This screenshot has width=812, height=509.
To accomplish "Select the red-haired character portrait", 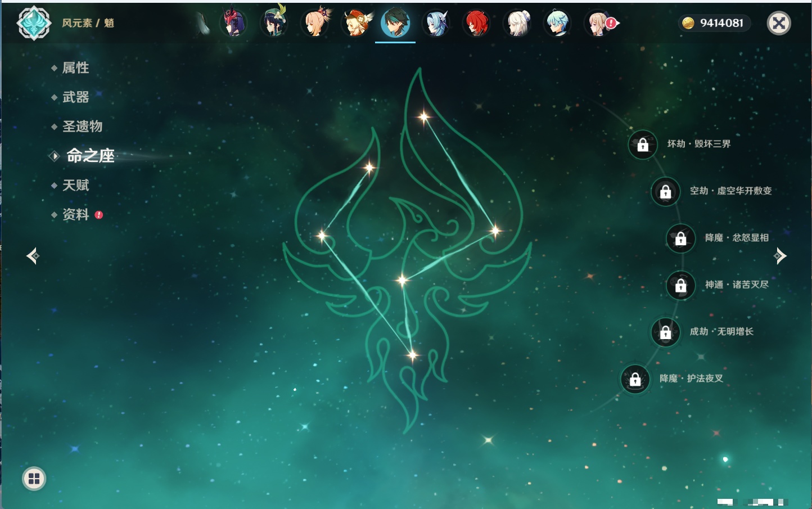I will point(476,24).
